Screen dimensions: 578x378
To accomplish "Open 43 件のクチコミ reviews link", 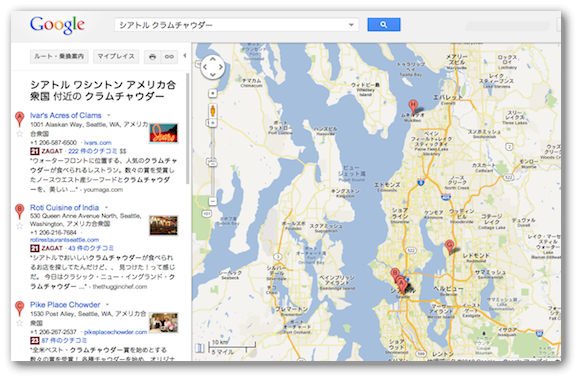I will click(x=91, y=248).
